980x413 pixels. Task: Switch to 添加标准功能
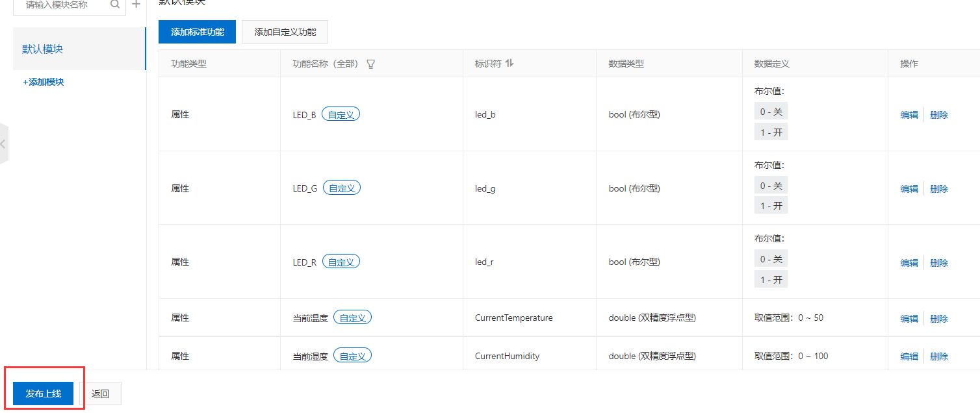[x=197, y=31]
